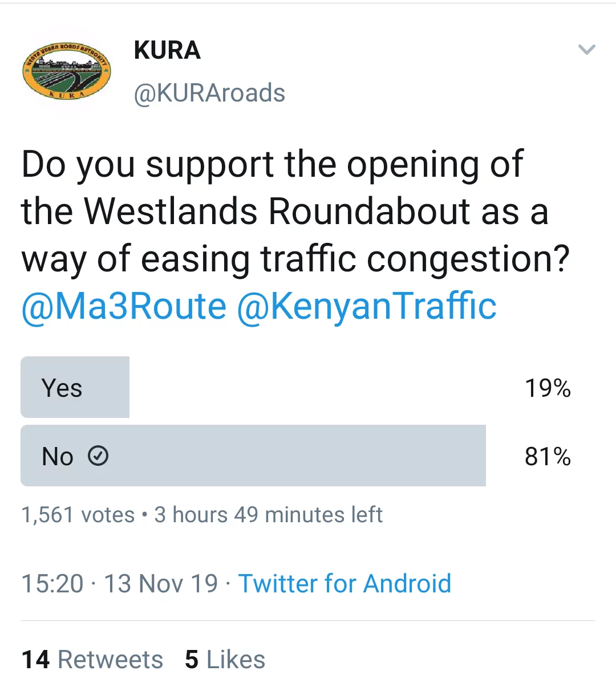Open the @KenyanTraffic mention

click(x=366, y=306)
